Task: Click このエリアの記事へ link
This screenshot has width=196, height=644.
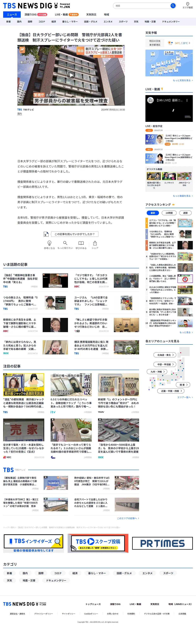Action: (128, 518)
